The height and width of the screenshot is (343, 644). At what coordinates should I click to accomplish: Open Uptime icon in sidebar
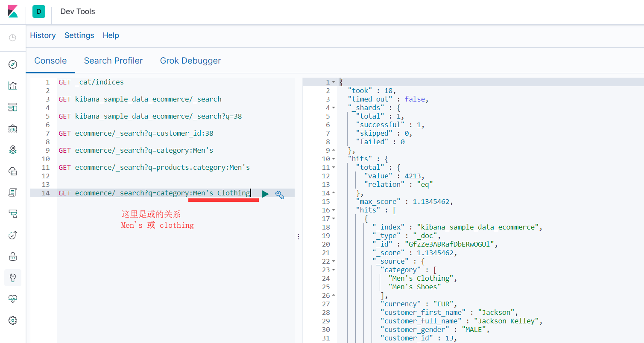[13, 235]
